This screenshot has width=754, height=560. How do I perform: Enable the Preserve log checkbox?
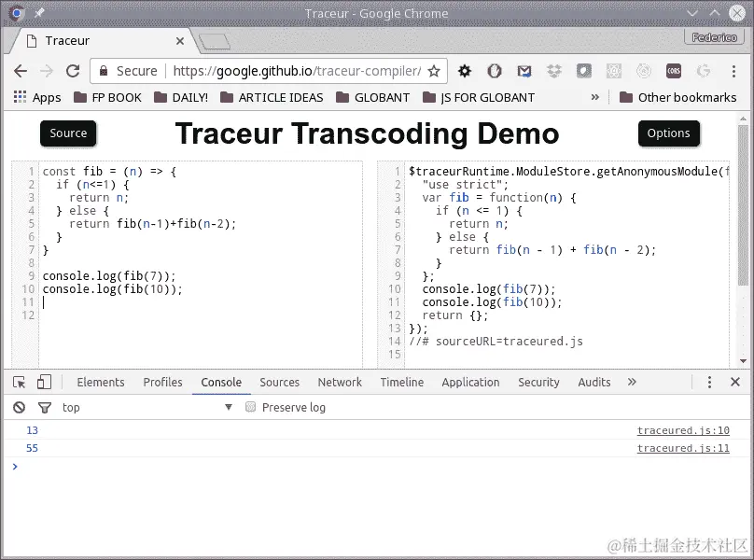(x=250, y=408)
